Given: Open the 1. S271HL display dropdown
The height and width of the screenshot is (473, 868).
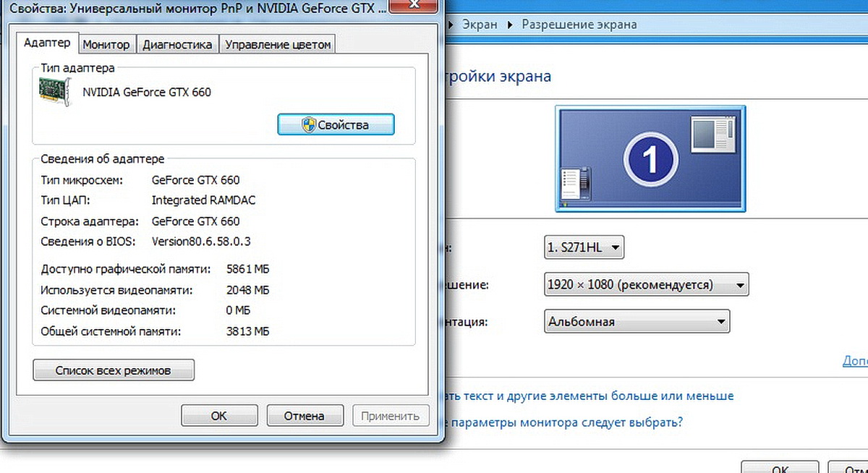Looking at the screenshot, I should (x=583, y=248).
